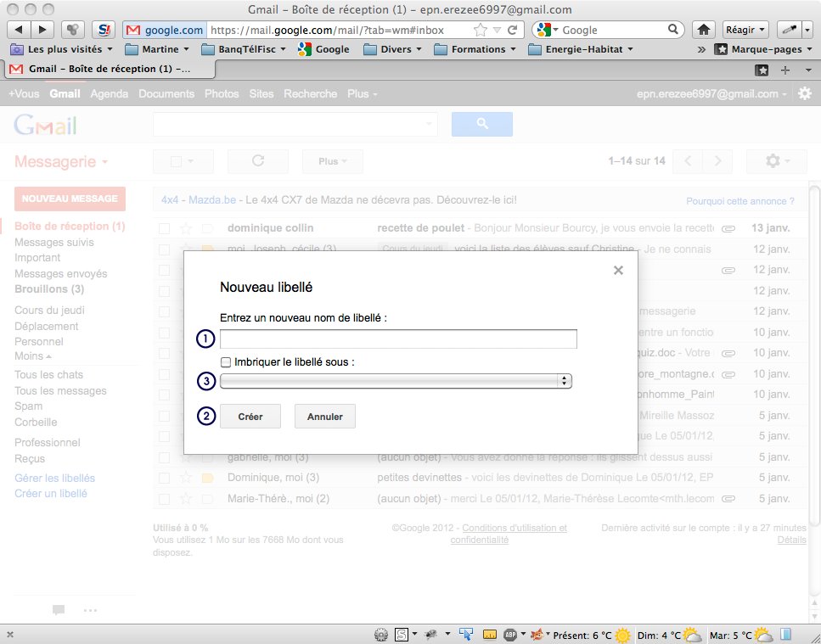Click the yellow ruler icon in the status bar
This screenshot has width=821, height=644.
pos(490,636)
